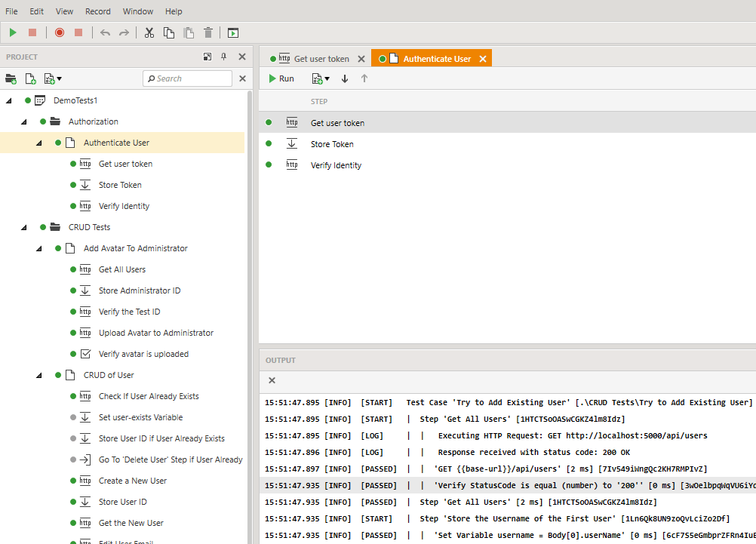Image resolution: width=756 pixels, height=544 pixels.
Task: Collapse Add Avatar To Administrator node
Action: 39,248
